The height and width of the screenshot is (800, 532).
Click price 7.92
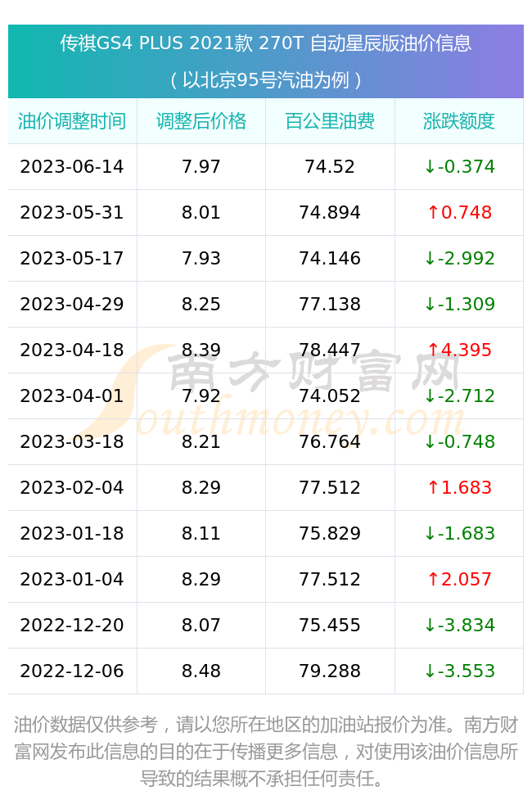coord(201,396)
